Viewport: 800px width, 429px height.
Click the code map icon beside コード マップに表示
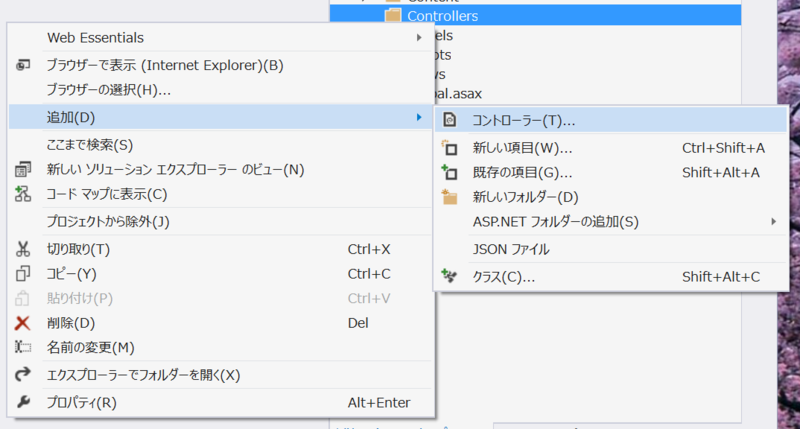click(23, 194)
